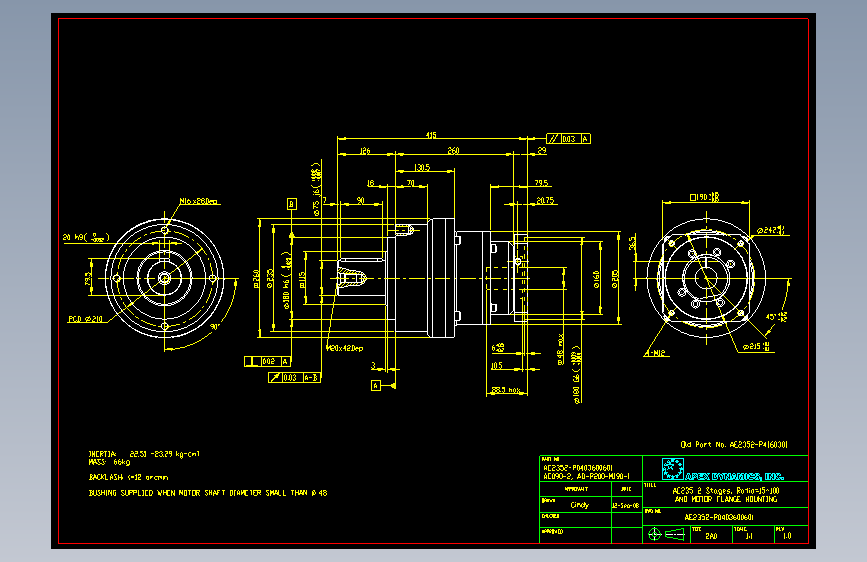867x562 pixels.
Task: Click the MASS: 66kg note
Action: pyautogui.click(x=109, y=462)
